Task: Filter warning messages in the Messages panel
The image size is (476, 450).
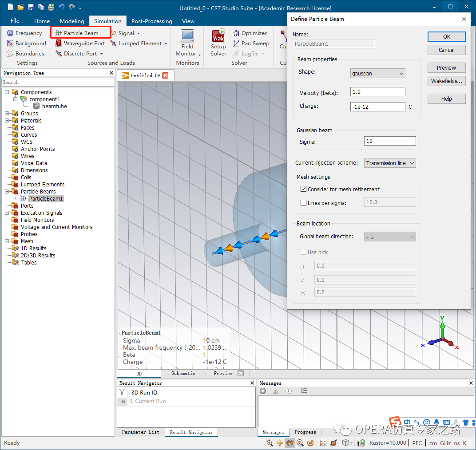Action: coord(276,391)
